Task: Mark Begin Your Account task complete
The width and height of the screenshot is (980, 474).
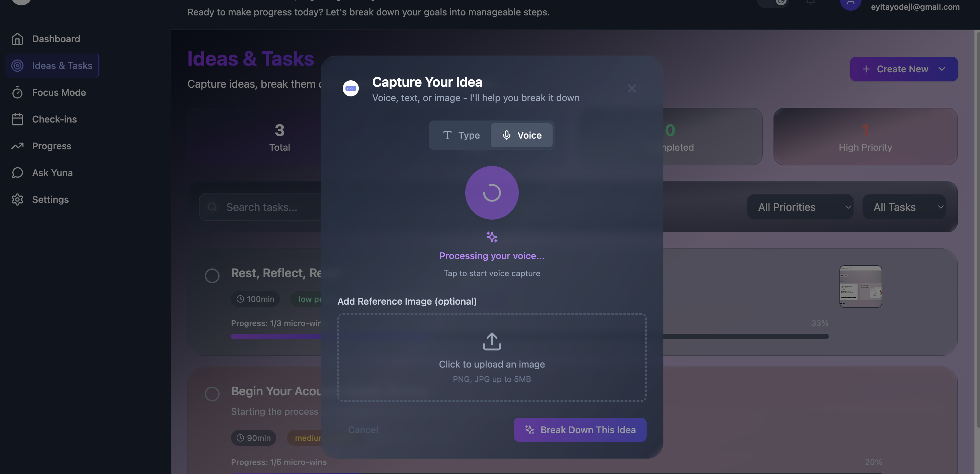Action: coord(212,394)
